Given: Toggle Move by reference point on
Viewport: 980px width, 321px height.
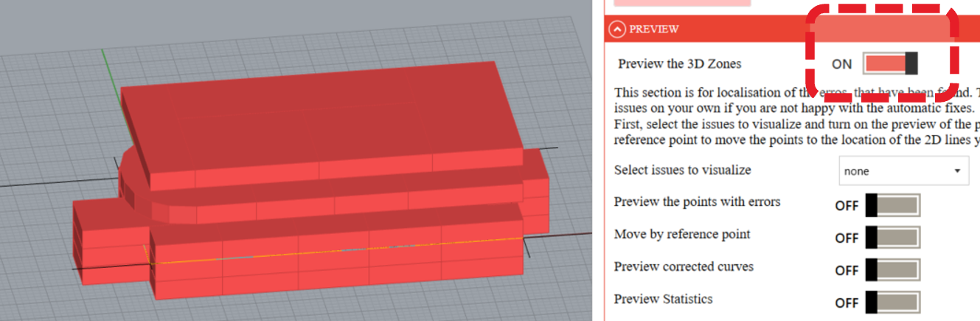Looking at the screenshot, I should (x=892, y=238).
